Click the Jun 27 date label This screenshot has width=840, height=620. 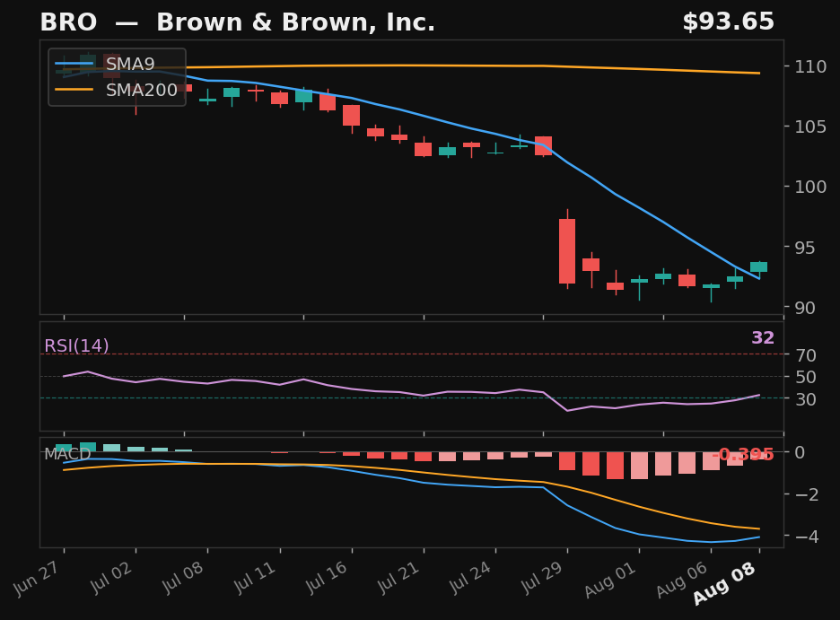click(37, 578)
